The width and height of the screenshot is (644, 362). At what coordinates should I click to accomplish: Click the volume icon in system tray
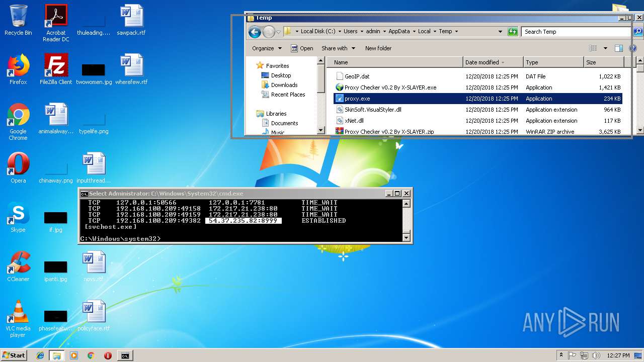pyautogui.click(x=596, y=355)
